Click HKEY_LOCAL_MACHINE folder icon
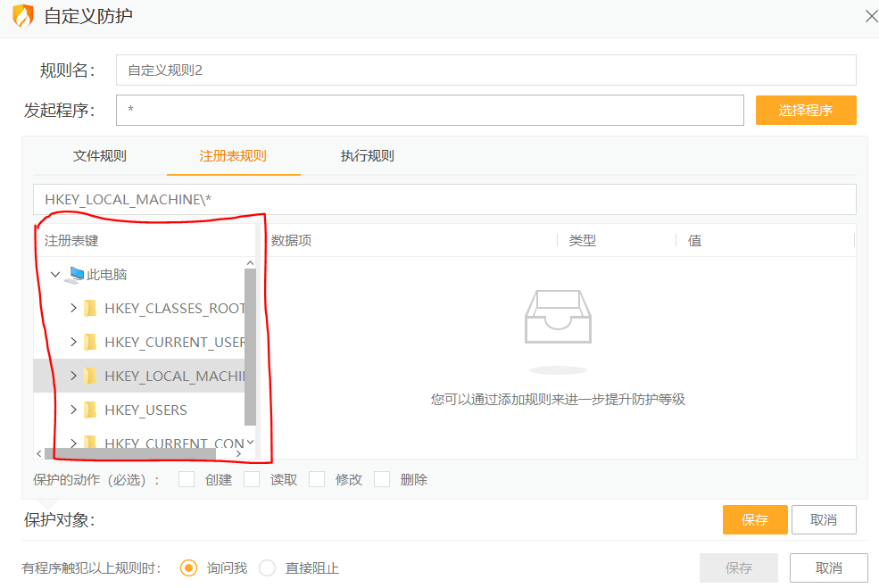 click(x=90, y=376)
